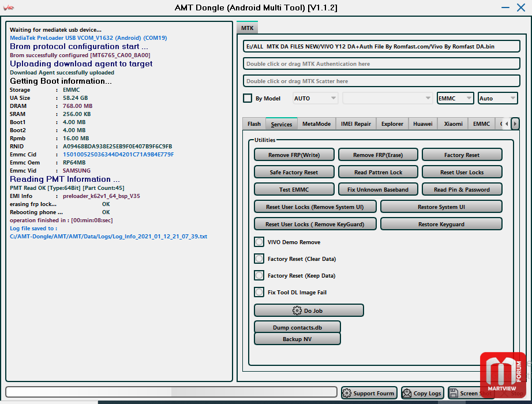Image resolution: width=532 pixels, height=404 pixels.
Task: Select VIVO Demo Remove option
Action: (259, 242)
